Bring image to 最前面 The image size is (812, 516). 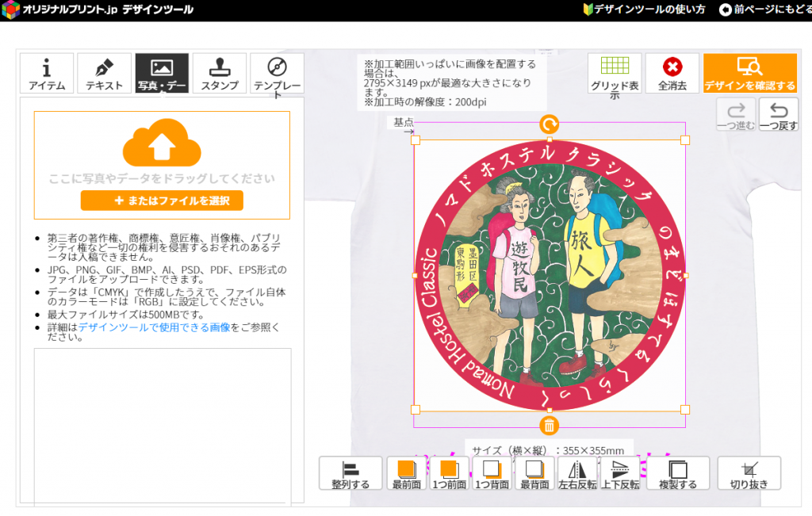[407, 473]
